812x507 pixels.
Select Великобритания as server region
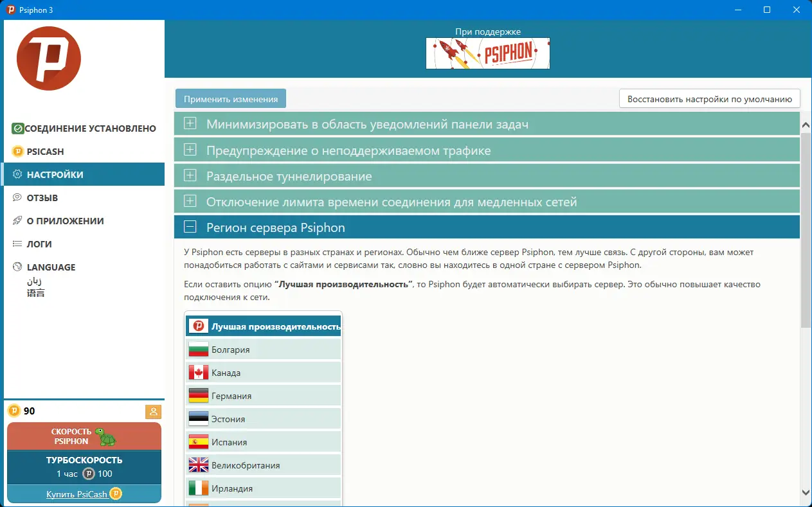[x=264, y=465]
